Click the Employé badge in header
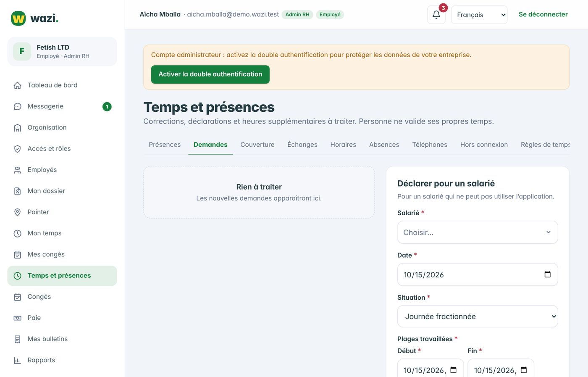Screen dimensions: 588x377 click(x=330, y=15)
